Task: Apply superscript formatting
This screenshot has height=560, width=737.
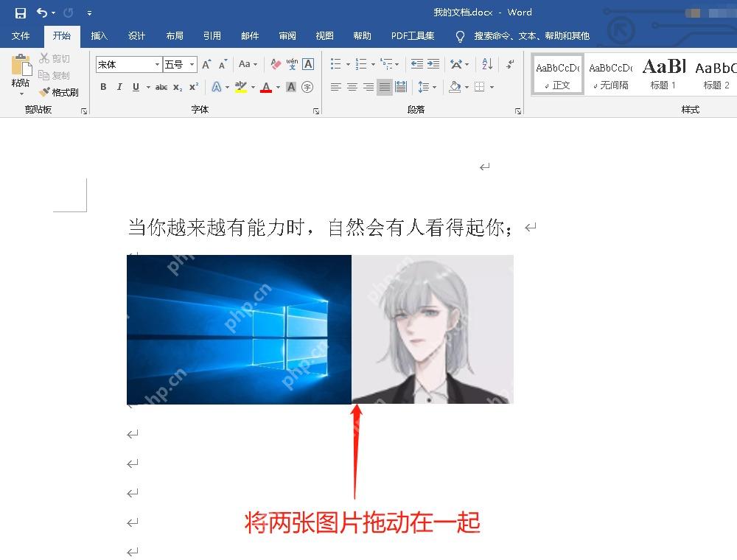Action: pyautogui.click(x=194, y=88)
